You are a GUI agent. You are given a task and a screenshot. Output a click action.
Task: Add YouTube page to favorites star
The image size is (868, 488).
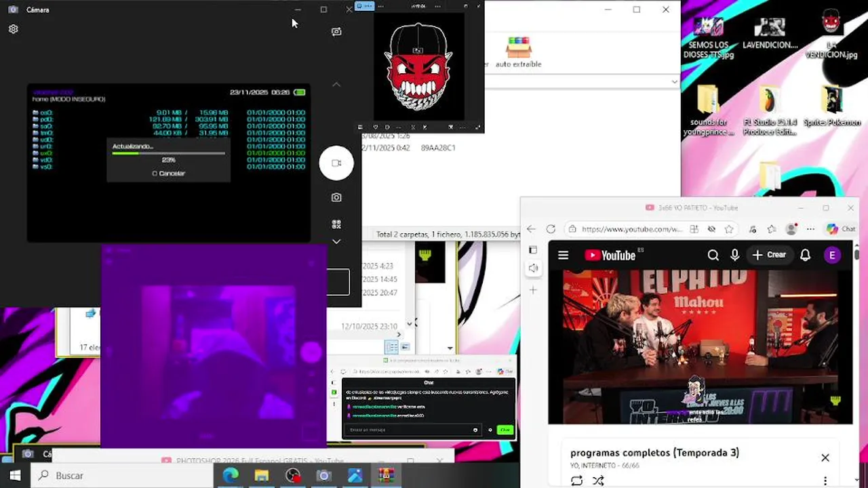(x=729, y=229)
